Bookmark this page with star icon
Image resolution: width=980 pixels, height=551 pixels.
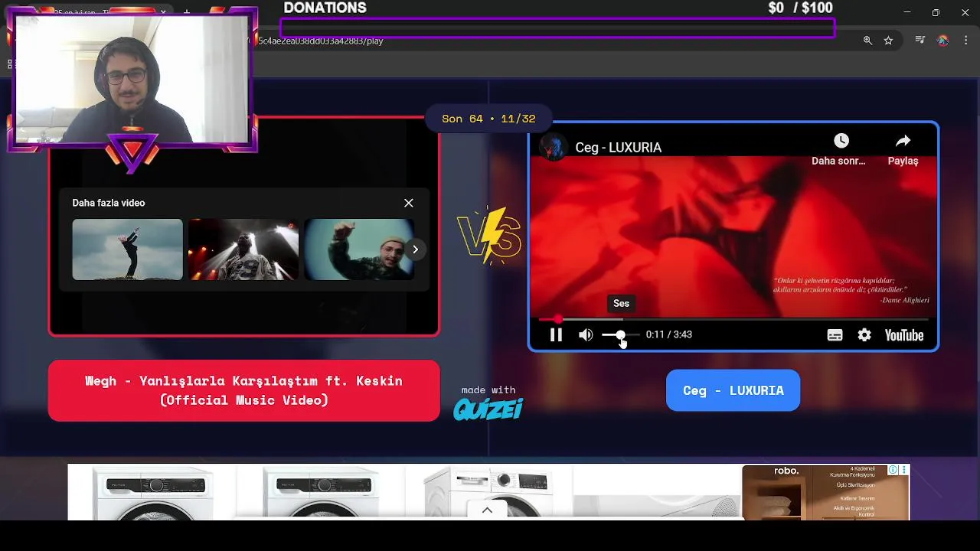point(888,41)
